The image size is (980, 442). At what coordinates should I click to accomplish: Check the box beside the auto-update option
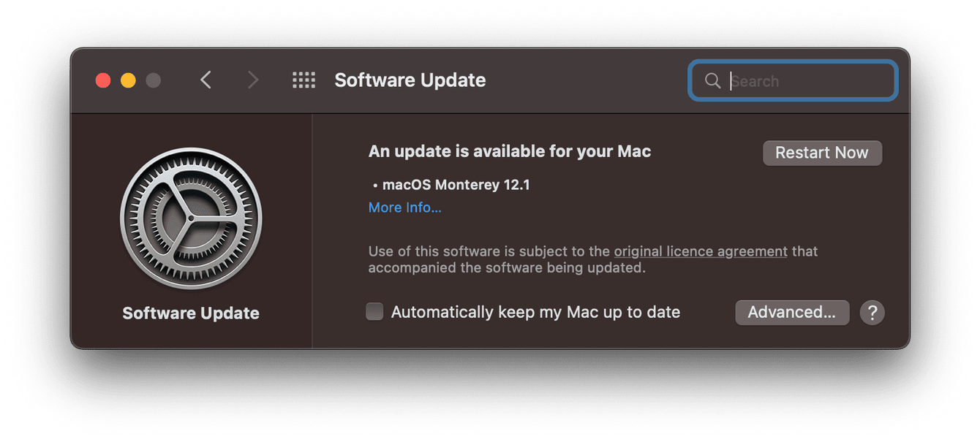pos(374,310)
